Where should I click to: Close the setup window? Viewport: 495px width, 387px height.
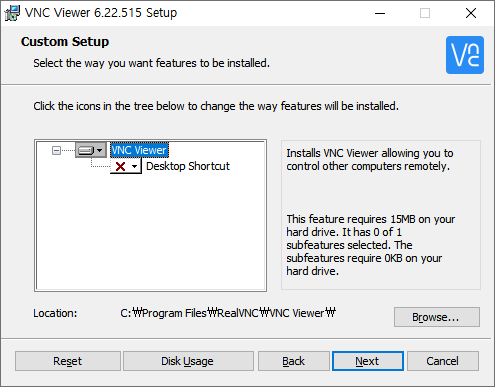tap(471, 13)
